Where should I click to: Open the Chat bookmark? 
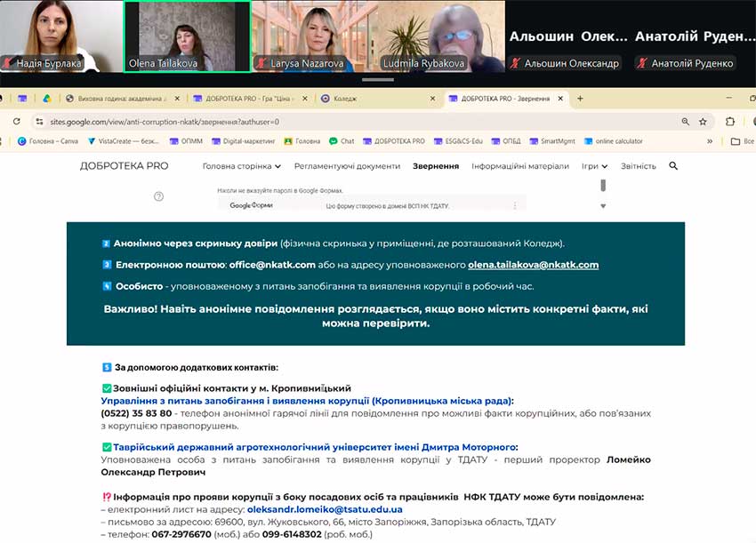click(x=342, y=141)
